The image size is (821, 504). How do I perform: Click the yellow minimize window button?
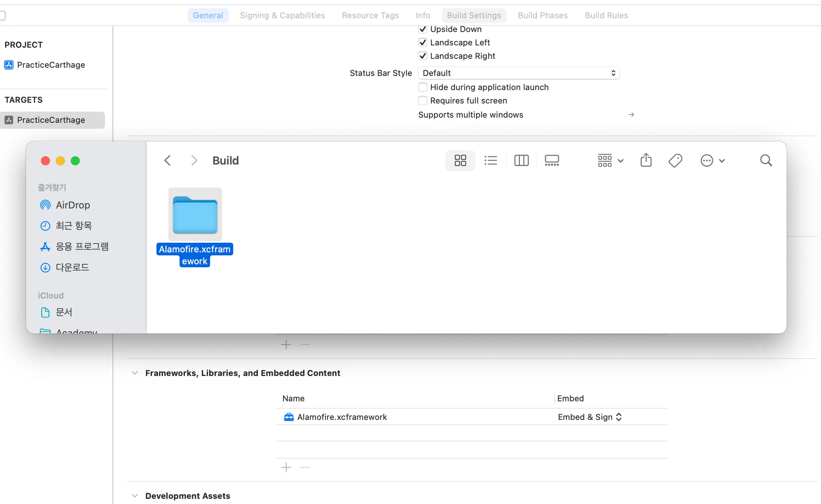tap(60, 161)
